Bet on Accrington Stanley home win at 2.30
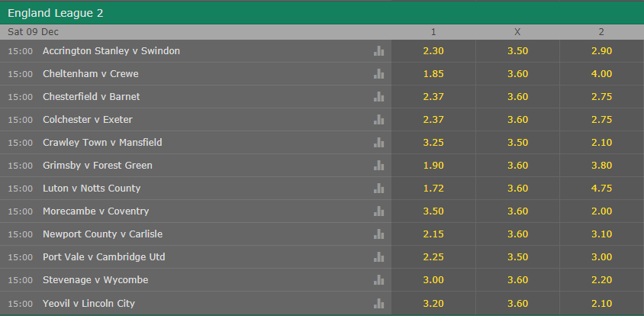 (433, 51)
